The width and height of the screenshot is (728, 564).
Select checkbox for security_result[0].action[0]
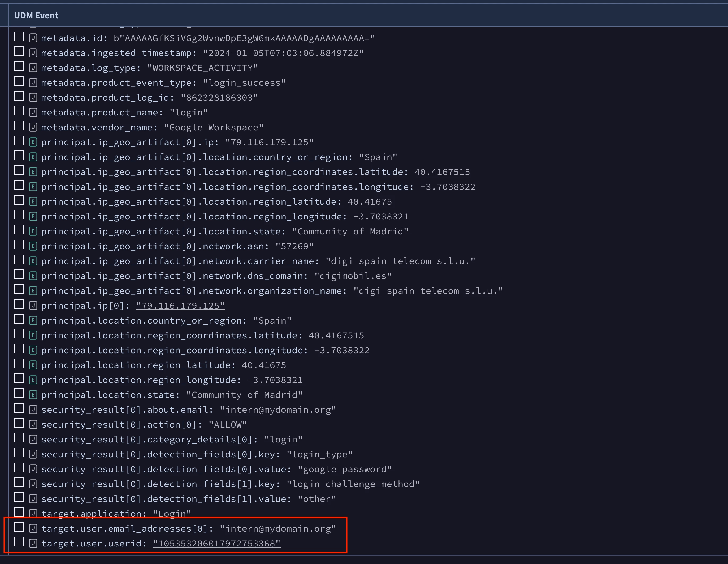pyautogui.click(x=19, y=423)
